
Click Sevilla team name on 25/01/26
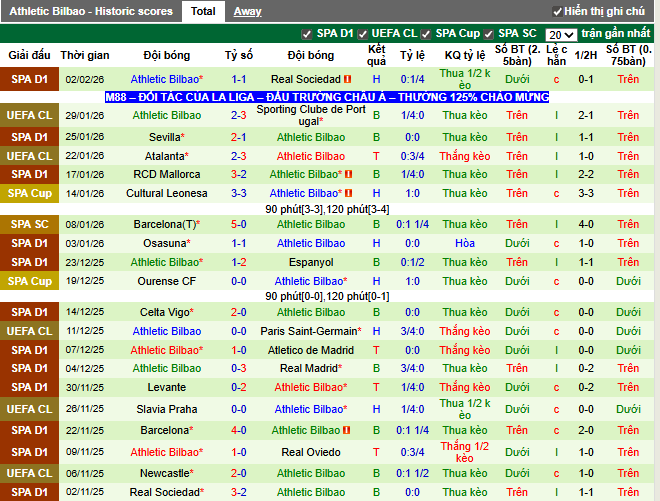[x=167, y=137]
